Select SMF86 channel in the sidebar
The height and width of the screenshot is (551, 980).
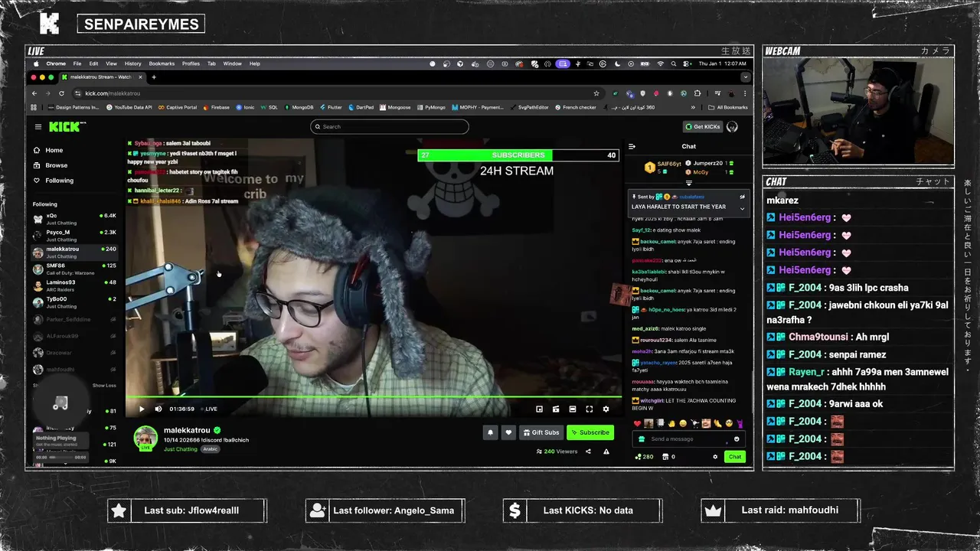(74, 269)
